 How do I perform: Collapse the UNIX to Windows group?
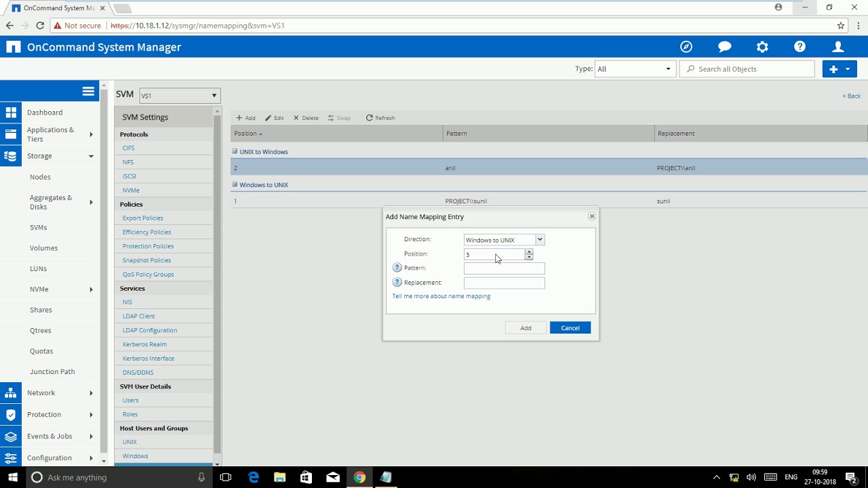point(235,152)
